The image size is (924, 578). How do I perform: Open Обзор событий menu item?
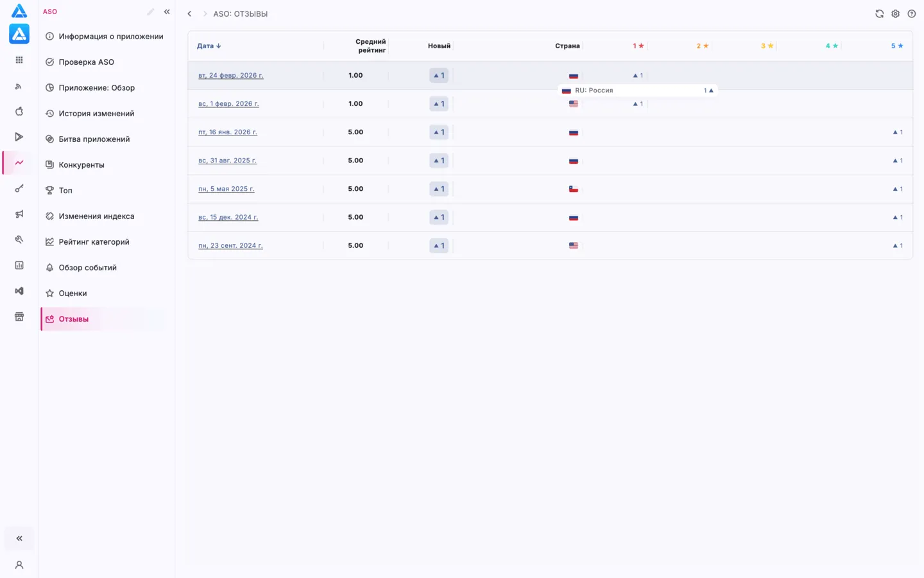pyautogui.click(x=104, y=268)
